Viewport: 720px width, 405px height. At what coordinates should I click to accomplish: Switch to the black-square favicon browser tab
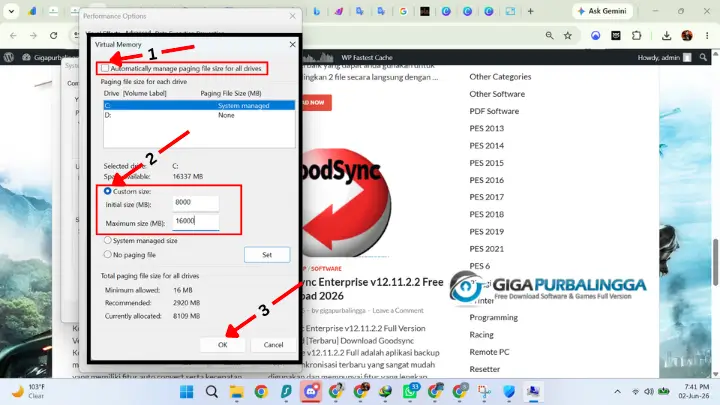point(425,11)
